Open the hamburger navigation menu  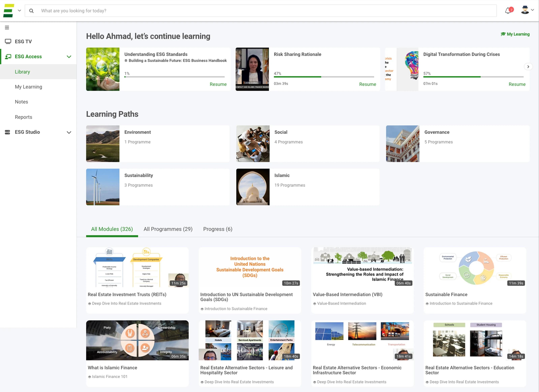click(x=7, y=27)
